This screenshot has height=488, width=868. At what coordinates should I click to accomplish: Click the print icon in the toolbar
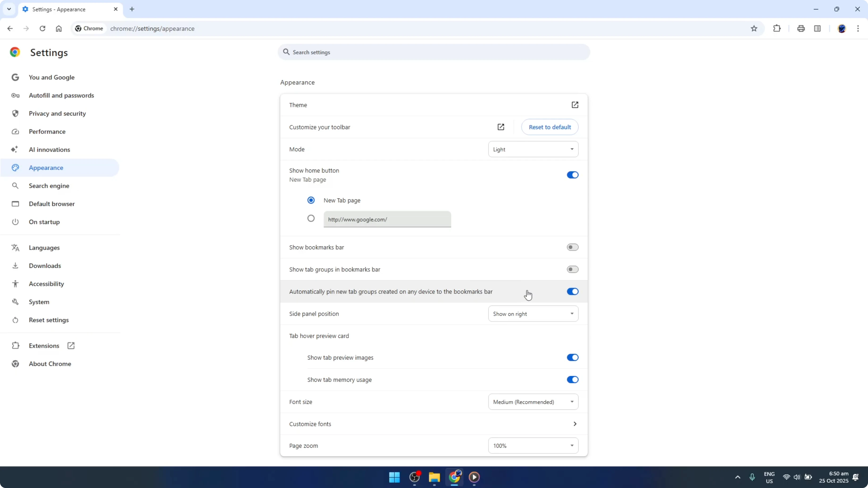coord(801,28)
